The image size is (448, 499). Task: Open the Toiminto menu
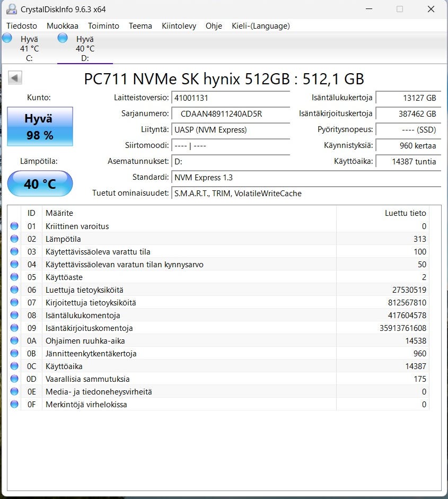[x=103, y=26]
